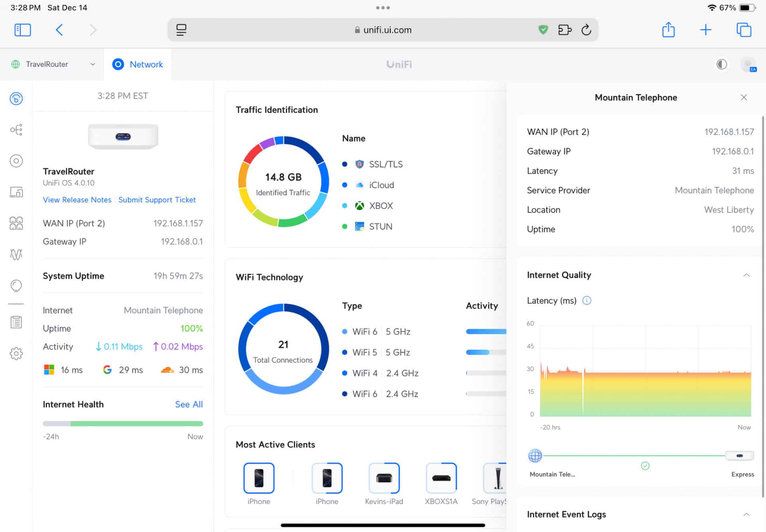The height and width of the screenshot is (532, 766).
Task: Open the Radios waveform sidebar icon
Action: 16,254
